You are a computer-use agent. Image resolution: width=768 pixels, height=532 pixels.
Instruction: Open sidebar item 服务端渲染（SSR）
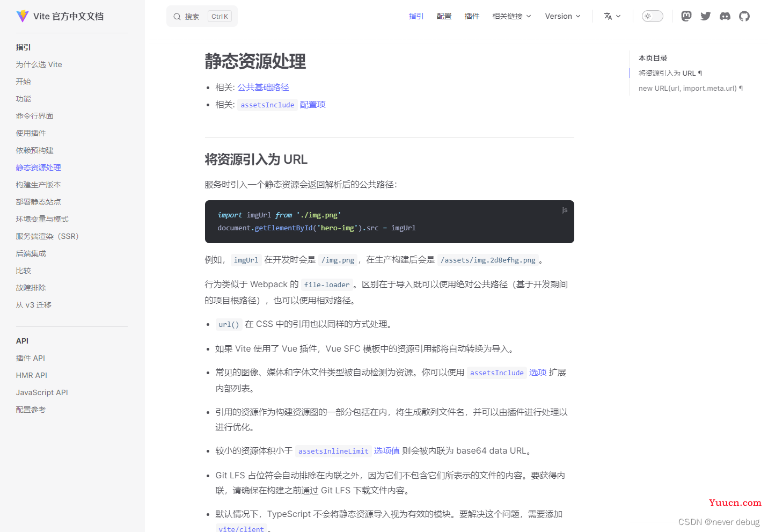pyautogui.click(x=47, y=236)
